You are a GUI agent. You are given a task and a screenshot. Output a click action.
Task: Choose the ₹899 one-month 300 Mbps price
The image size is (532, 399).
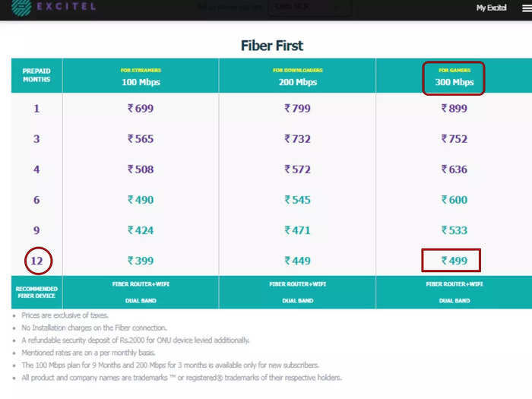[x=454, y=108]
